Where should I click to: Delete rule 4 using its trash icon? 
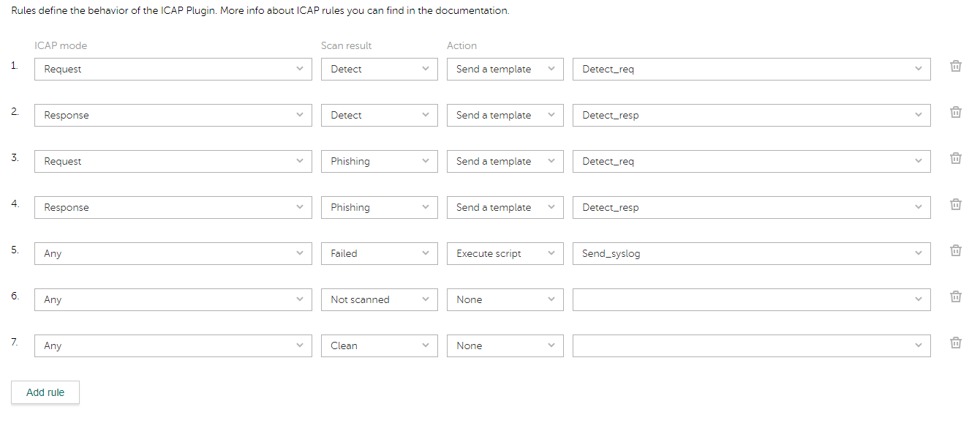point(955,204)
